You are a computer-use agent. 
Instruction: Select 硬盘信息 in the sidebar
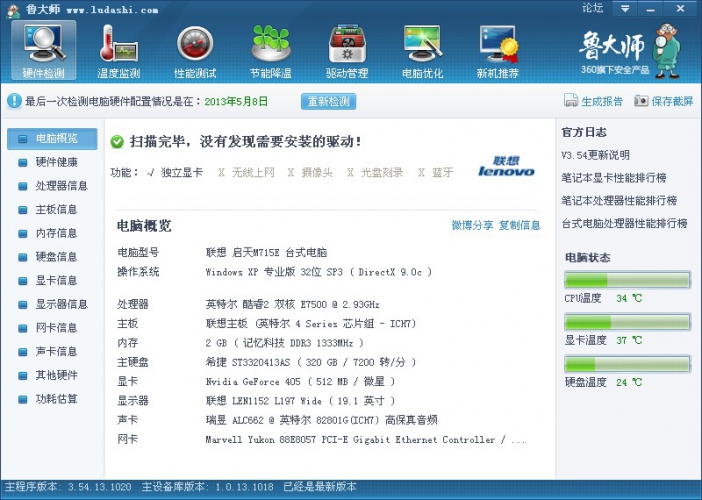pos(56,257)
